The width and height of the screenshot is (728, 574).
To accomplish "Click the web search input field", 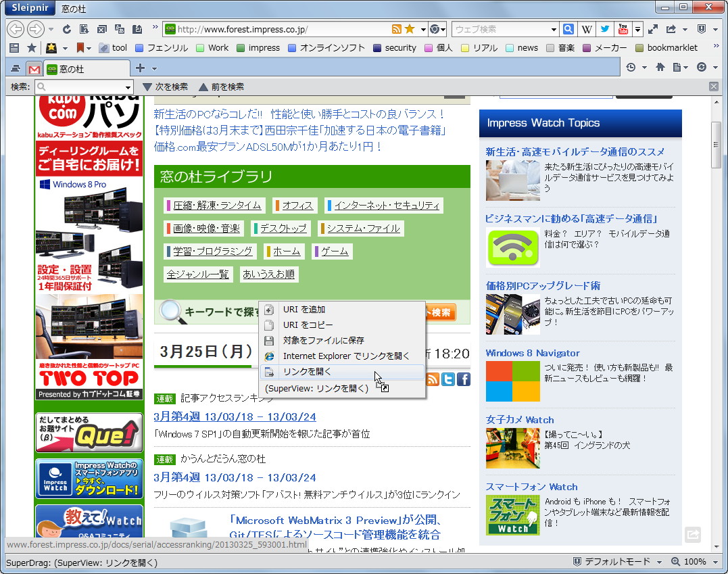I will [500, 29].
